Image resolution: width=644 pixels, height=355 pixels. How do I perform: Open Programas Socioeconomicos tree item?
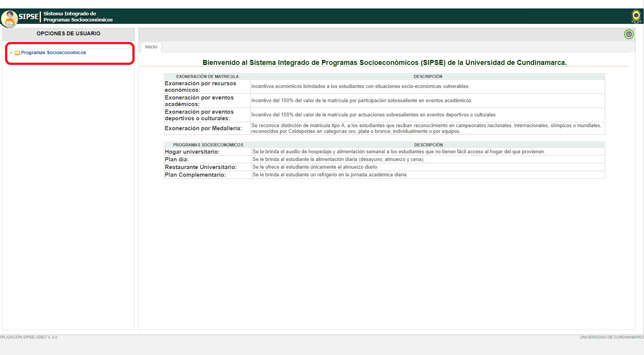53,53
